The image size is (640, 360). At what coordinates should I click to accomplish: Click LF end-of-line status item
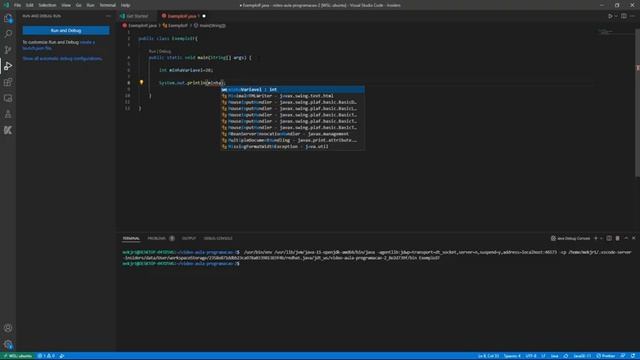coord(543,356)
